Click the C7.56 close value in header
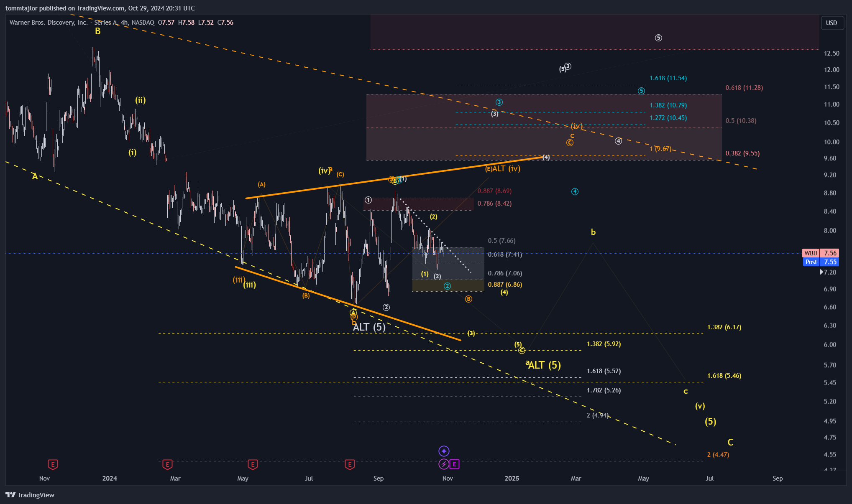Screen dimensions: 852x504 point(225,22)
